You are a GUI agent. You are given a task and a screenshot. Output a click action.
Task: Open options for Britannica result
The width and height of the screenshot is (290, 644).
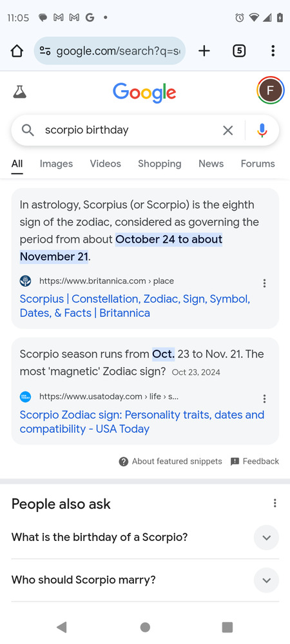264,283
